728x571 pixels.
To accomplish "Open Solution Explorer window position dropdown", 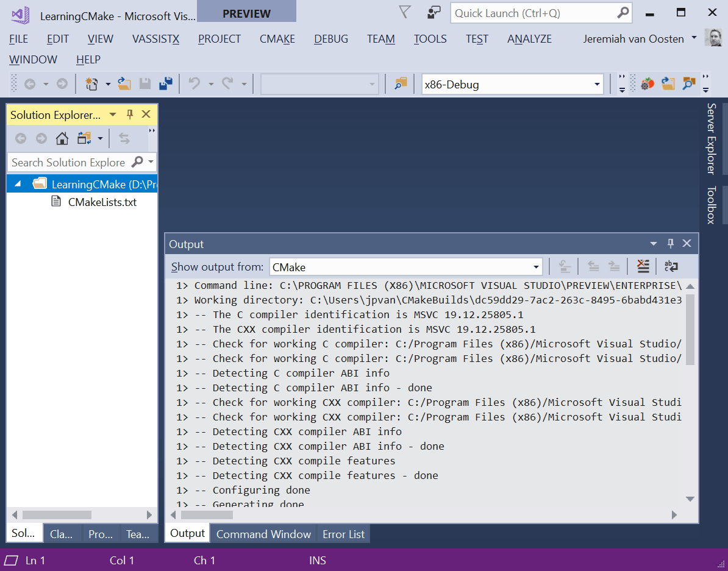I will click(x=113, y=115).
